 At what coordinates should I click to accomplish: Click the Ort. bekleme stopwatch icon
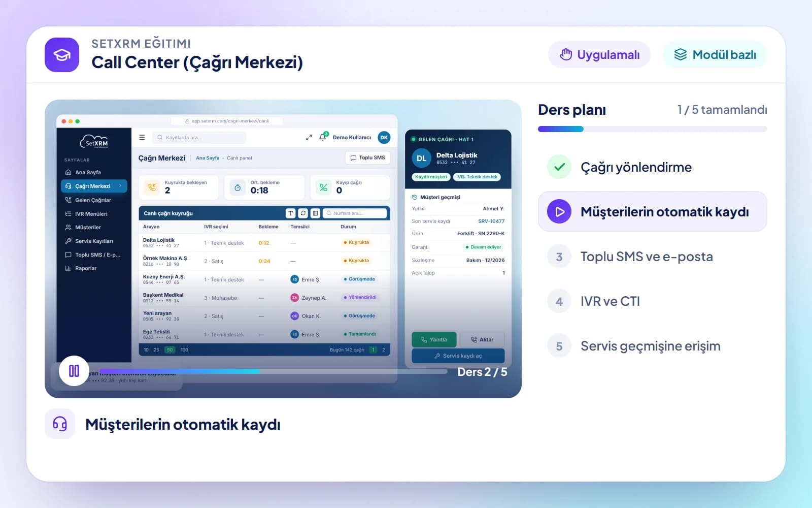[237, 187]
